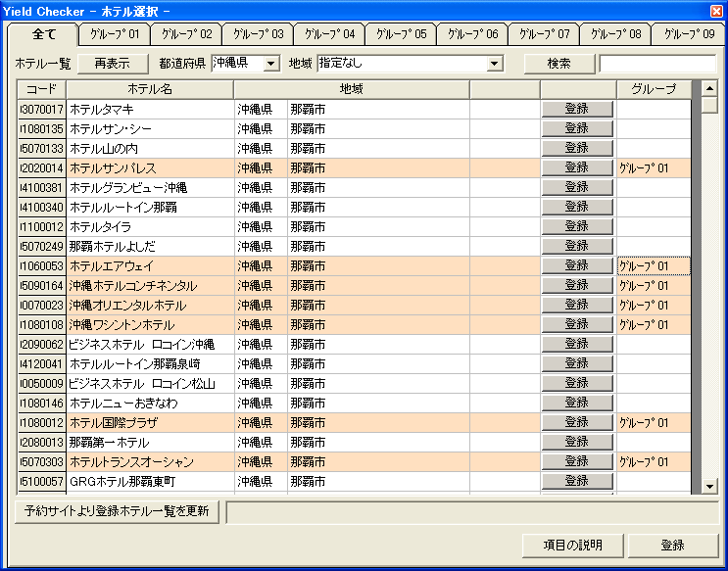The height and width of the screenshot is (571, 728).
Task: Sort by the ホテル名 column header
Action: click(149, 89)
